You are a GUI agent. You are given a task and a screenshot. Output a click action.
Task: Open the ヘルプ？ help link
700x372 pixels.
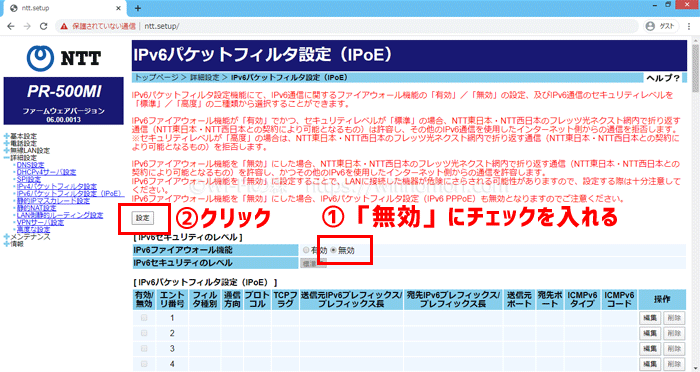point(663,78)
